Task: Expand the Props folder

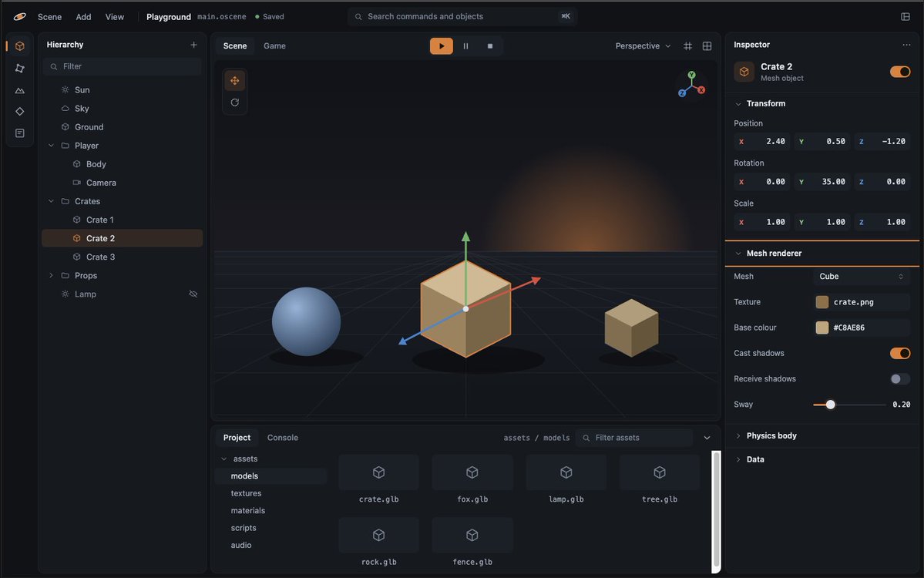Action: tap(52, 275)
